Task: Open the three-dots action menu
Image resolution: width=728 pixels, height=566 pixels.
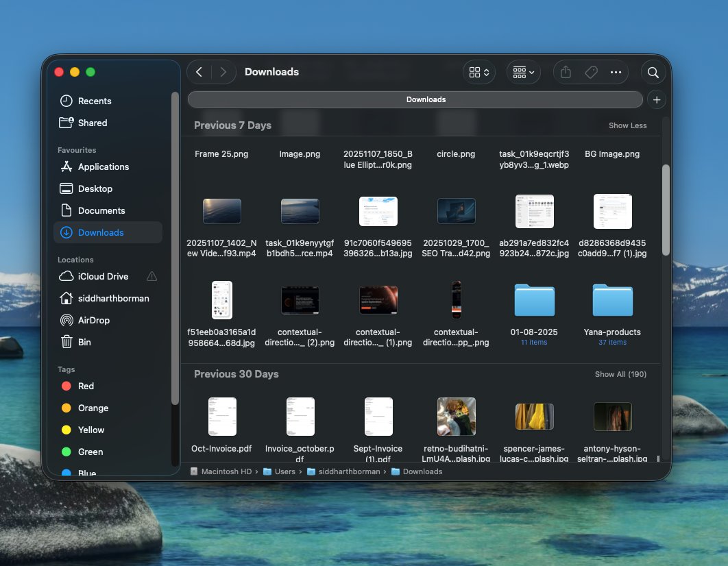Action: pos(616,72)
